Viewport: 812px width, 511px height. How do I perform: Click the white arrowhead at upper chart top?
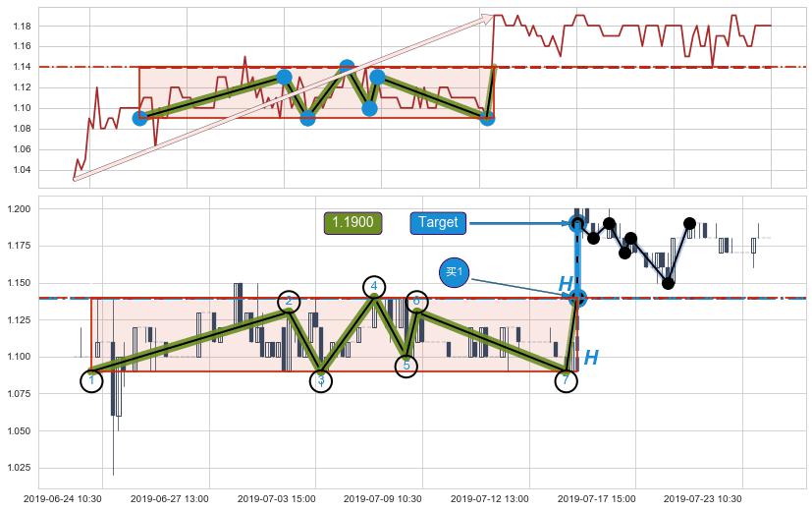[485, 17]
